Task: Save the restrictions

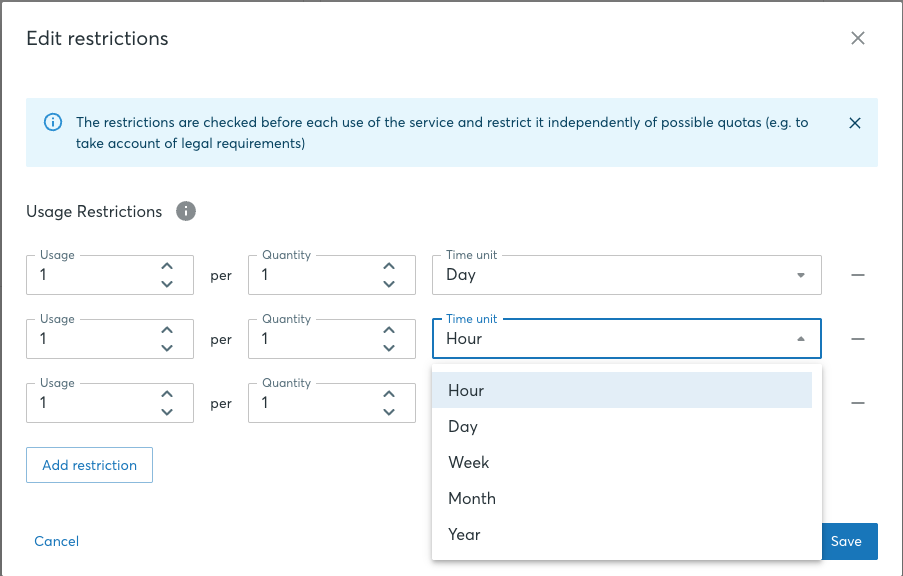Action: point(849,541)
